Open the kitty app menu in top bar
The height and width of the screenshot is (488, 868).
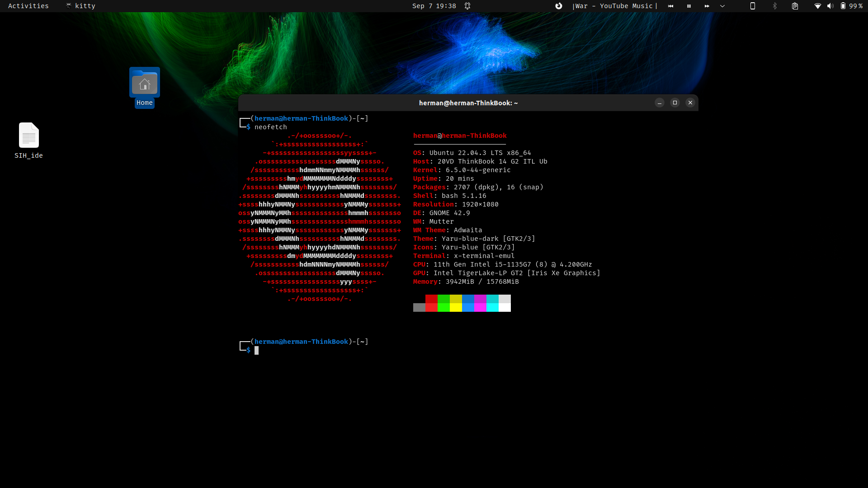[81, 6]
